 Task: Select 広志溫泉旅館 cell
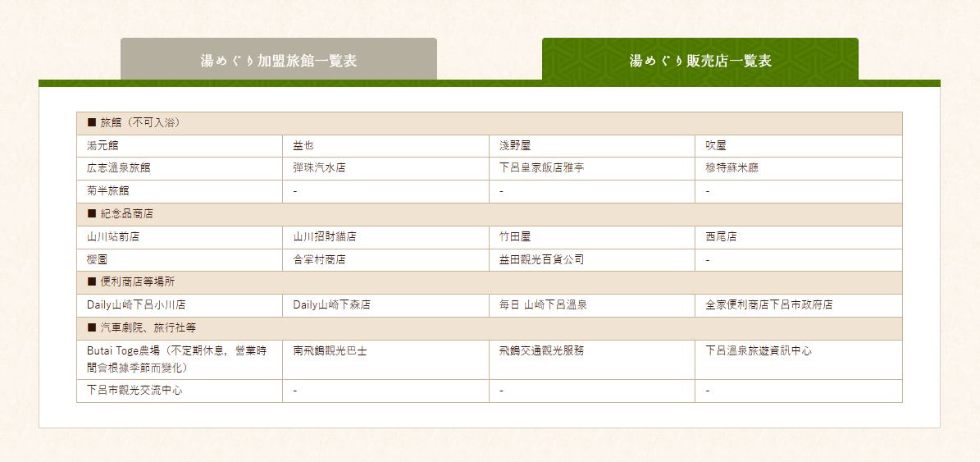[180, 169]
